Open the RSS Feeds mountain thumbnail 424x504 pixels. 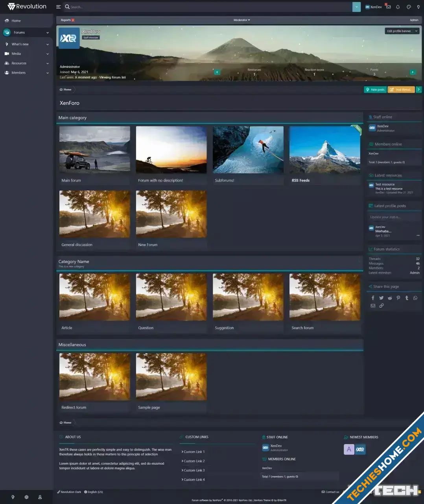325,149
